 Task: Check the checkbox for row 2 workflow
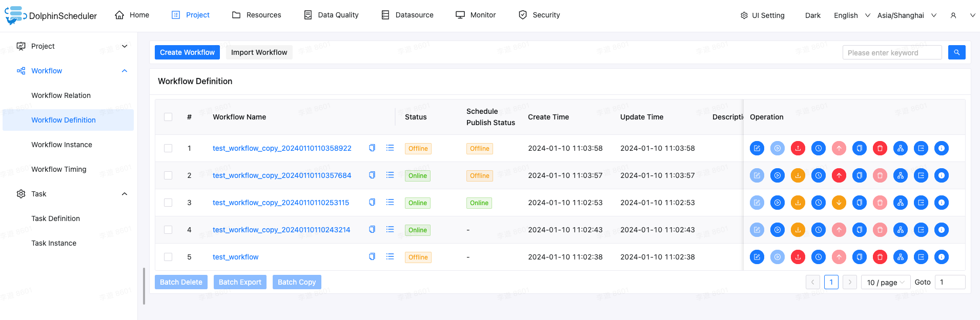tap(168, 175)
